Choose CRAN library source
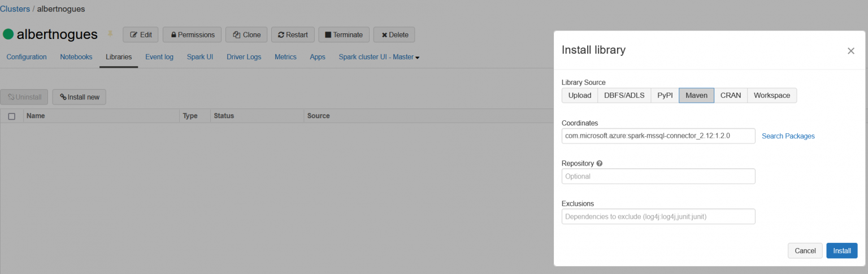Viewport: 868px width, 274px height. [x=730, y=95]
